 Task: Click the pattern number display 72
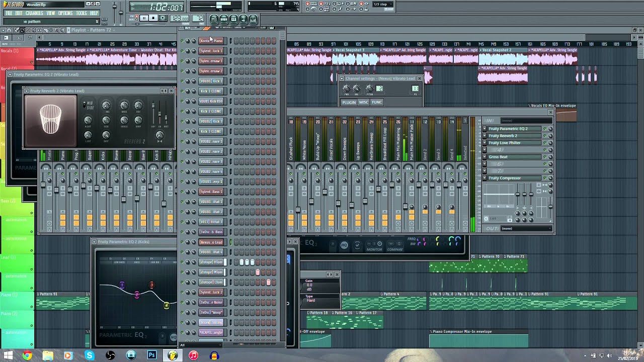198,19
